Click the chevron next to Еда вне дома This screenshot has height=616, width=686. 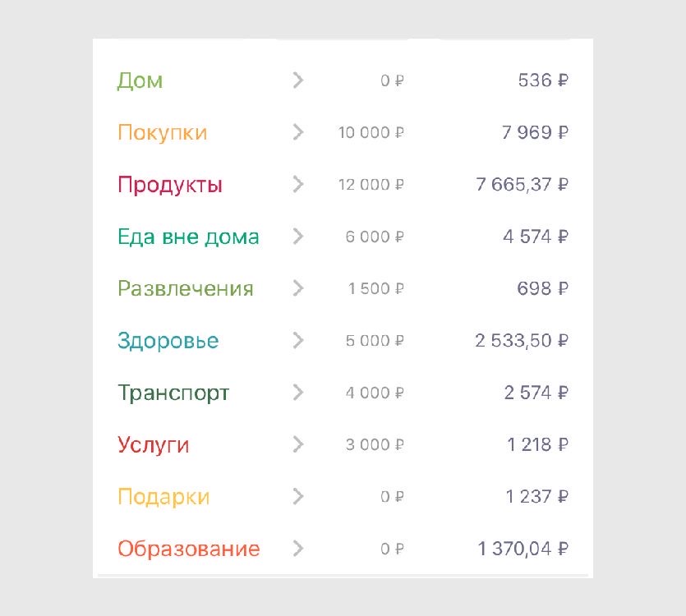pyautogui.click(x=297, y=237)
